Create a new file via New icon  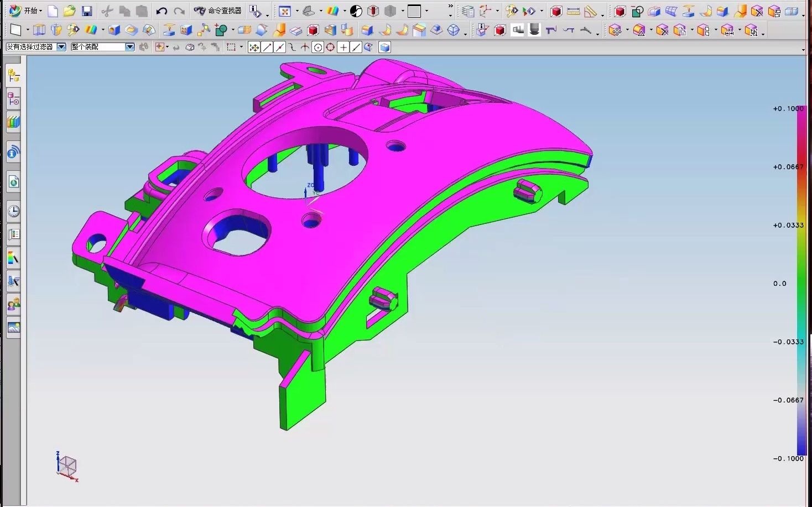[x=53, y=11]
